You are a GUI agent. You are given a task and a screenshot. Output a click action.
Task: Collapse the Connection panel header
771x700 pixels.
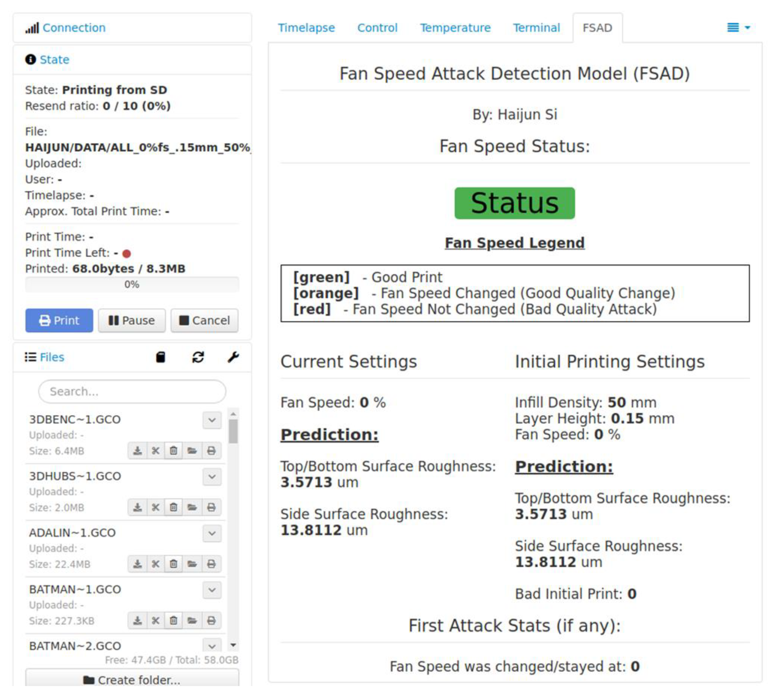74,27
